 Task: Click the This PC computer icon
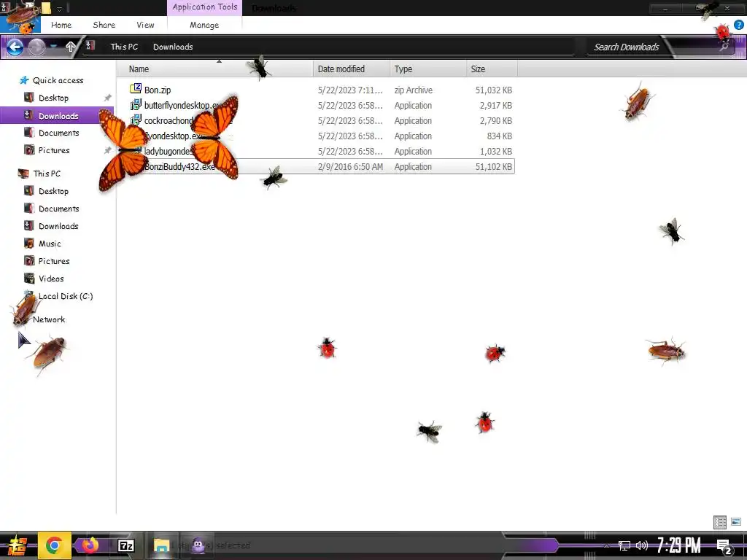coord(23,174)
